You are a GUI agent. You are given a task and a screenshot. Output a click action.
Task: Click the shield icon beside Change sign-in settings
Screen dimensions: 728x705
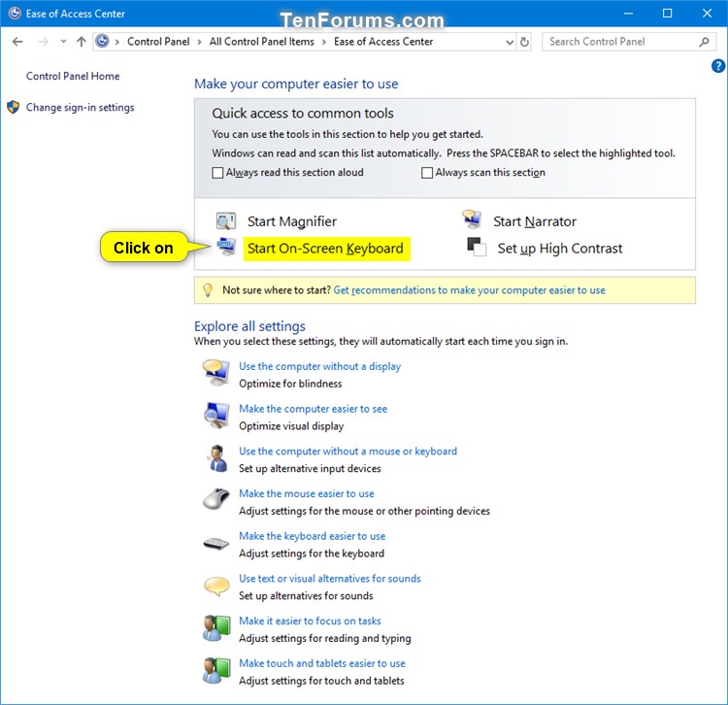pos(13,107)
